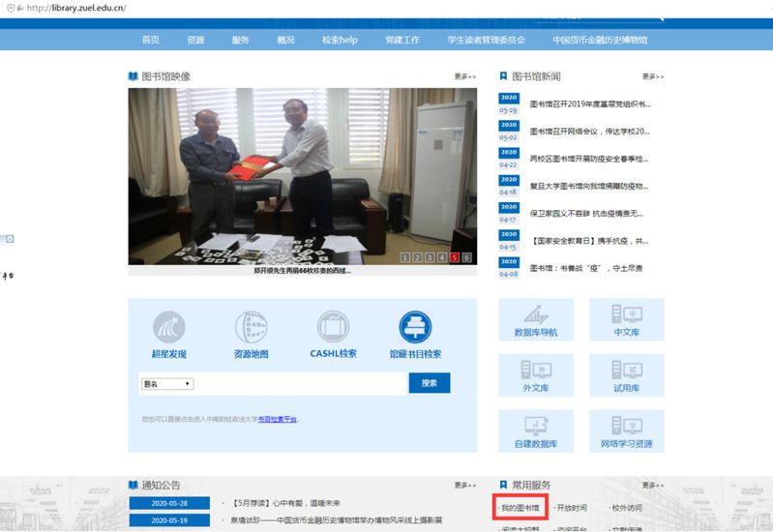773x532 pixels.
Task: Open the carousel caption 郑开顺先生再捐66枚珍贵的西域...
Action: 302,270
